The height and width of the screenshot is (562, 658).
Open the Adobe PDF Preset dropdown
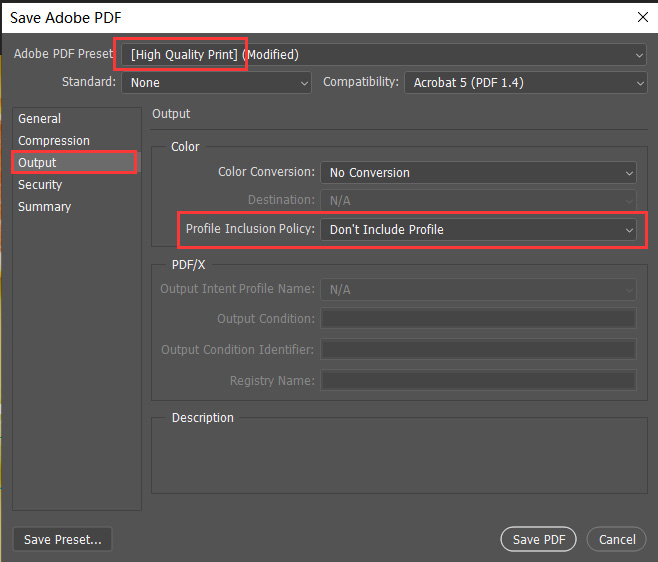384,55
